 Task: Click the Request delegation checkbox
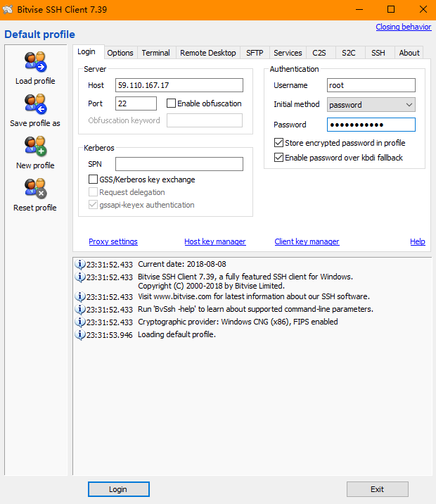[x=93, y=192]
